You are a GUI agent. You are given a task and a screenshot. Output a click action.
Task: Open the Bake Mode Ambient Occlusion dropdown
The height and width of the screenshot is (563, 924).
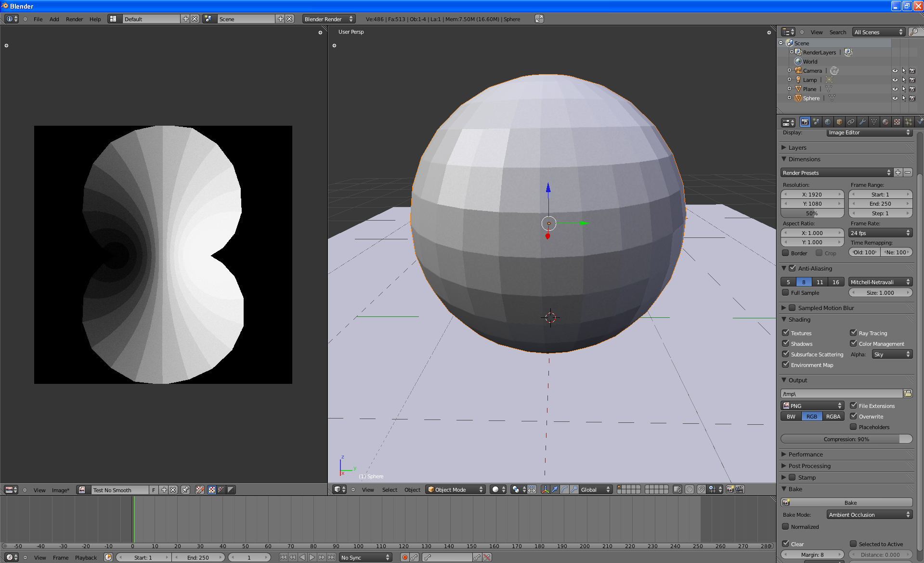pos(870,514)
